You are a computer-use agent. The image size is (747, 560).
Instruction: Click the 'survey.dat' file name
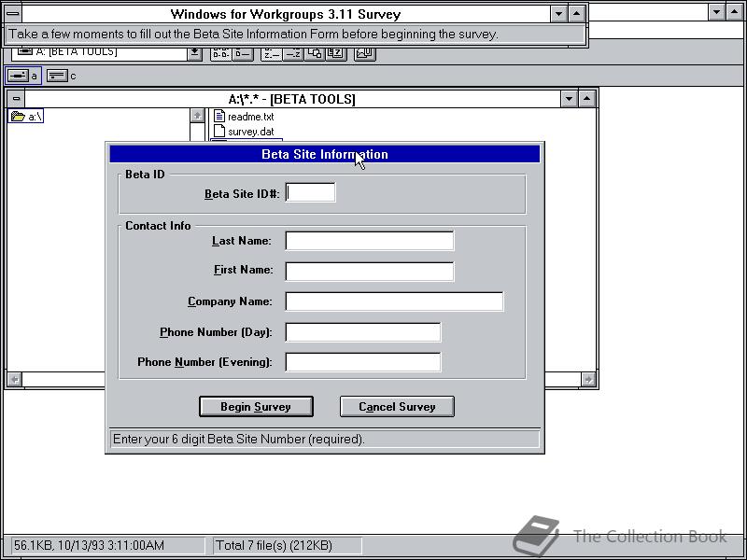pyautogui.click(x=250, y=132)
